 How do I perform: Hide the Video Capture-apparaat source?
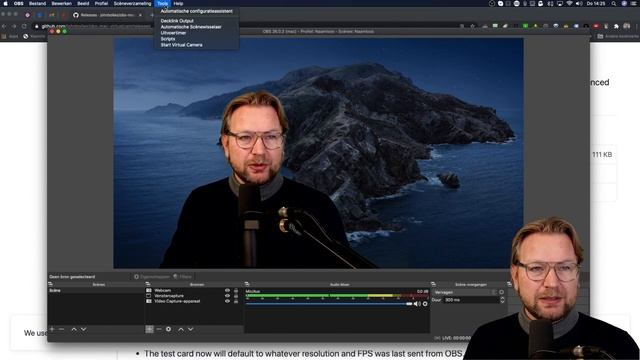click(227, 301)
